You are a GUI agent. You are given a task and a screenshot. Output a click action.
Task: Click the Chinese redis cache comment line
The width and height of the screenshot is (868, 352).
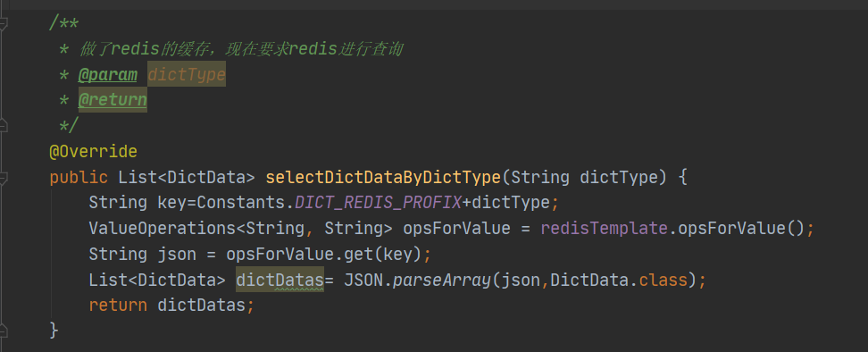[241, 49]
